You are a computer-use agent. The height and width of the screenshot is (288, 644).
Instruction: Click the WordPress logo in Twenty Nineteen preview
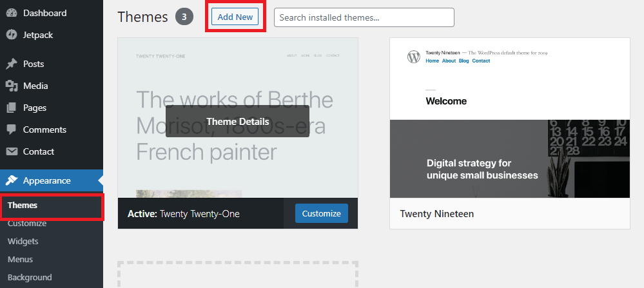coord(414,57)
